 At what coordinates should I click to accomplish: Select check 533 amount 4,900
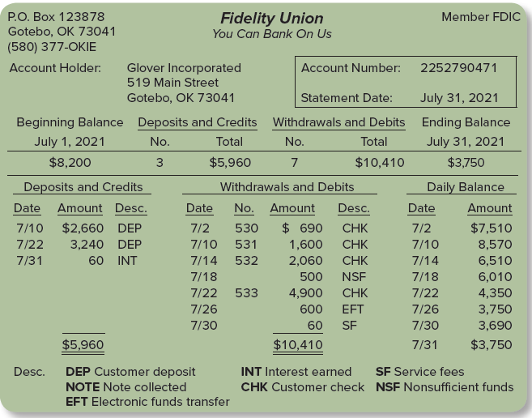(x=306, y=292)
